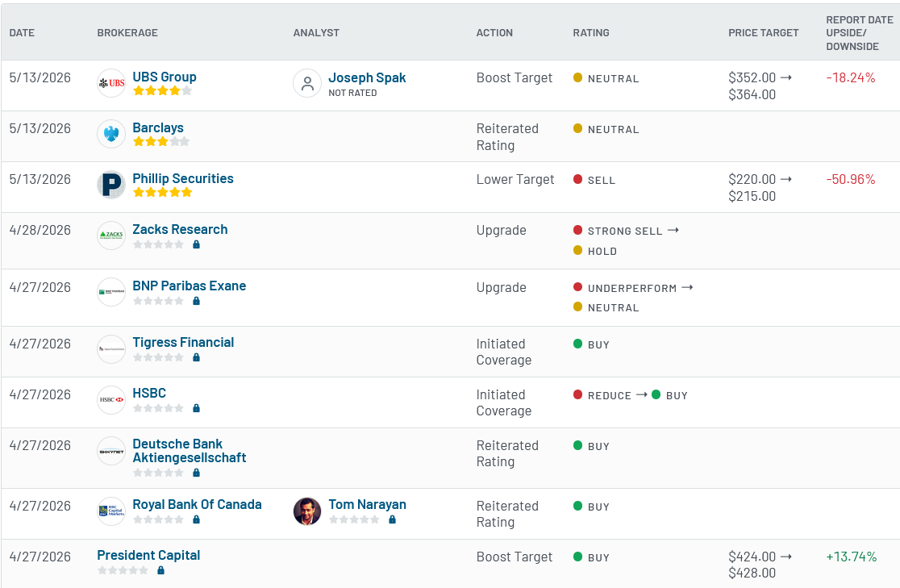The image size is (900, 588).
Task: Click the yellow Neutral dot in UBS row
Action: (x=578, y=77)
